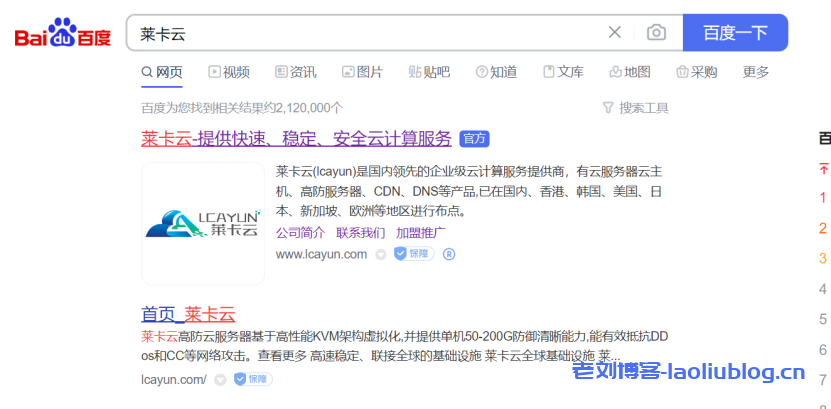
Task: Click the 百度一下 search button
Action: [735, 33]
